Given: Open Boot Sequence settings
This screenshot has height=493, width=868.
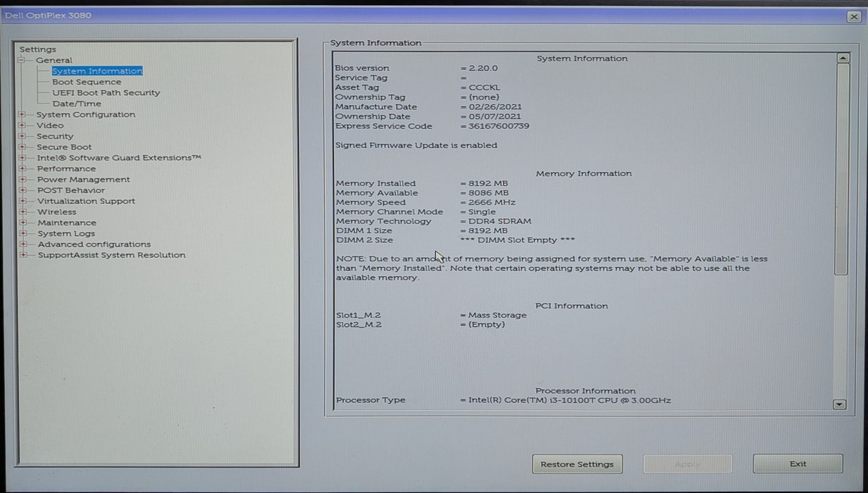Looking at the screenshot, I should point(87,82).
